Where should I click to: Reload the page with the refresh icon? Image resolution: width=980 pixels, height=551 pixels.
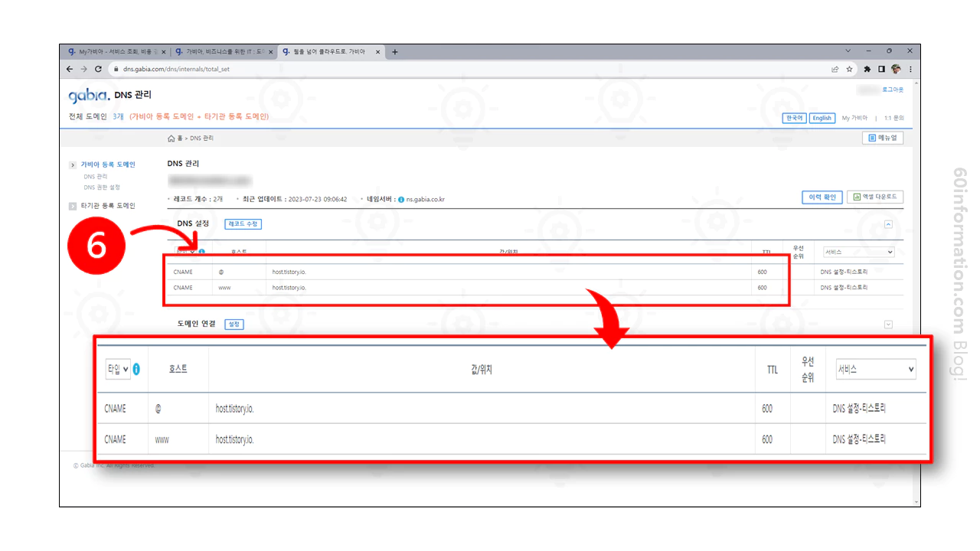point(98,69)
